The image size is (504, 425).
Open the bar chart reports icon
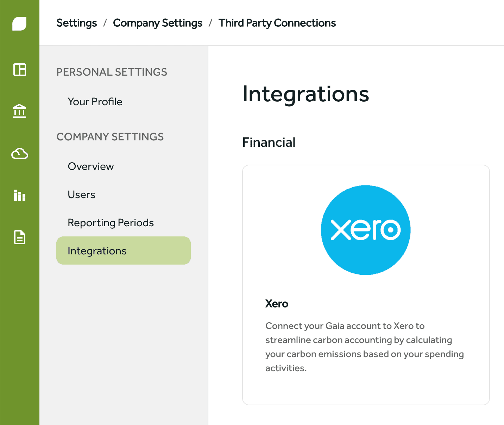click(20, 195)
